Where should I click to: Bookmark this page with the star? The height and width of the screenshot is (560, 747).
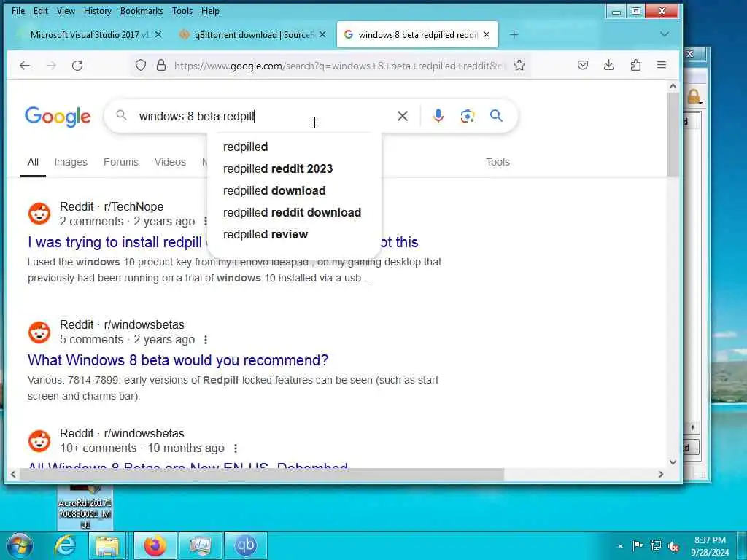(519, 65)
